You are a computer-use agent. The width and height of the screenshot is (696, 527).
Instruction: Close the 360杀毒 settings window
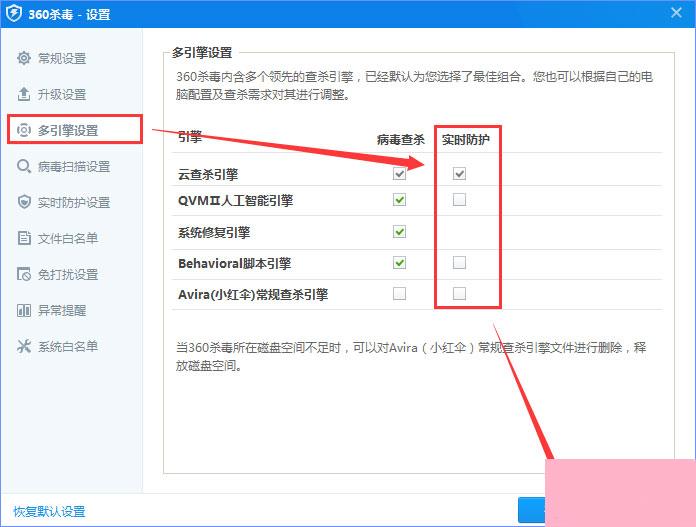click(676, 12)
